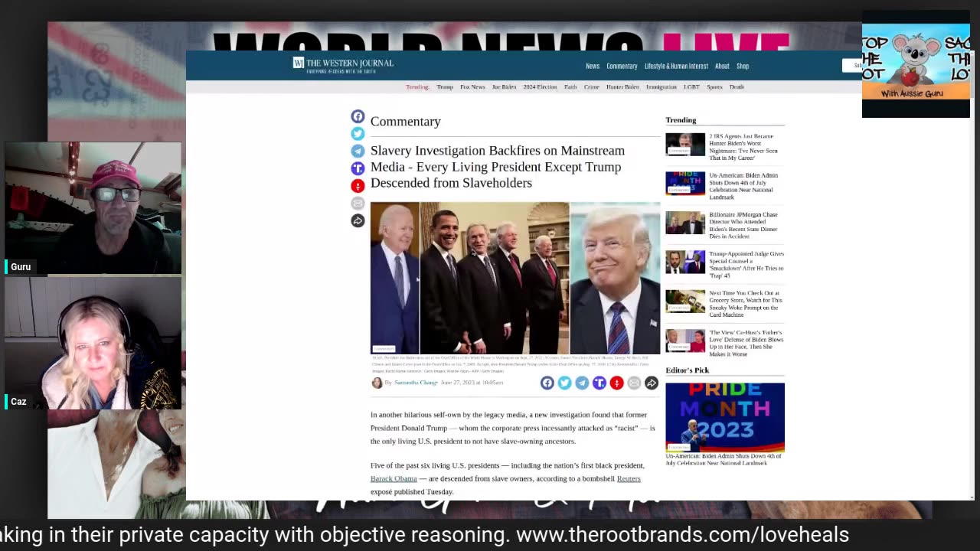Click the Caz webcam feed

coord(93,344)
